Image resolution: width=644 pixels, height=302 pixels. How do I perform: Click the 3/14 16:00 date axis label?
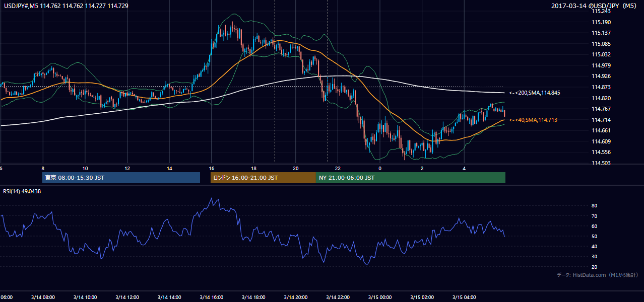click(x=212, y=297)
